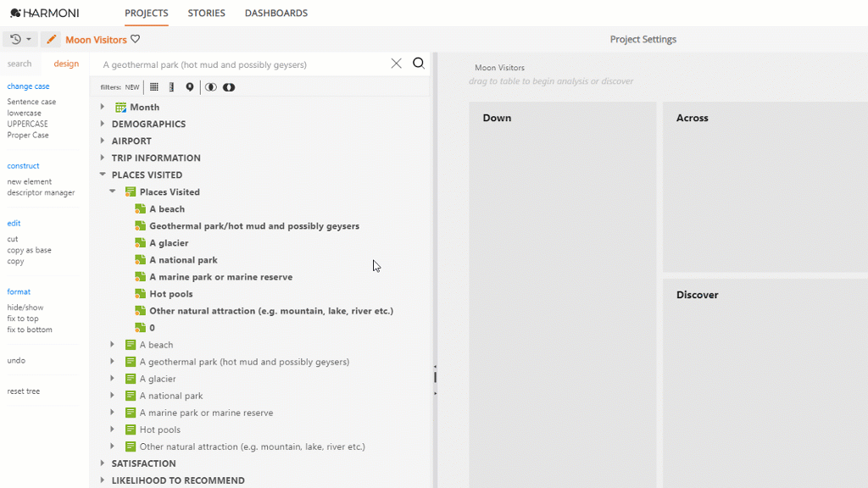Collapse the PLACES VISITED group
Viewport: 868px width, 488px height.
coord(103,175)
